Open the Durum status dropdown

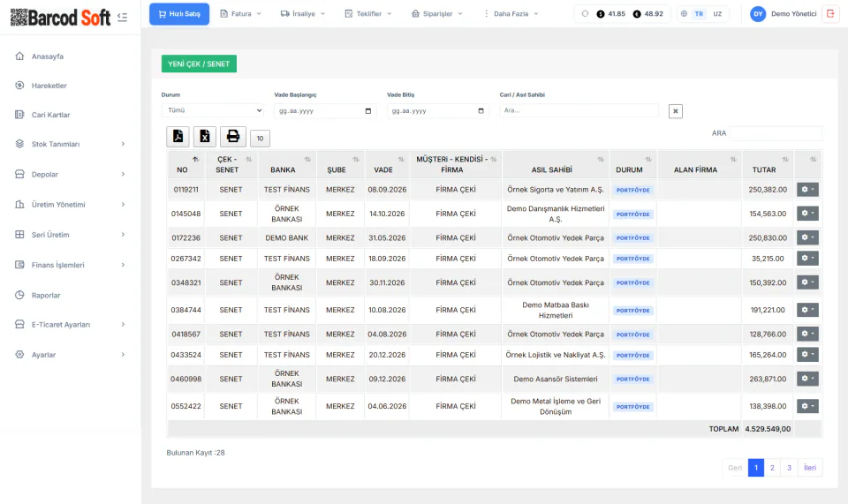(x=213, y=110)
